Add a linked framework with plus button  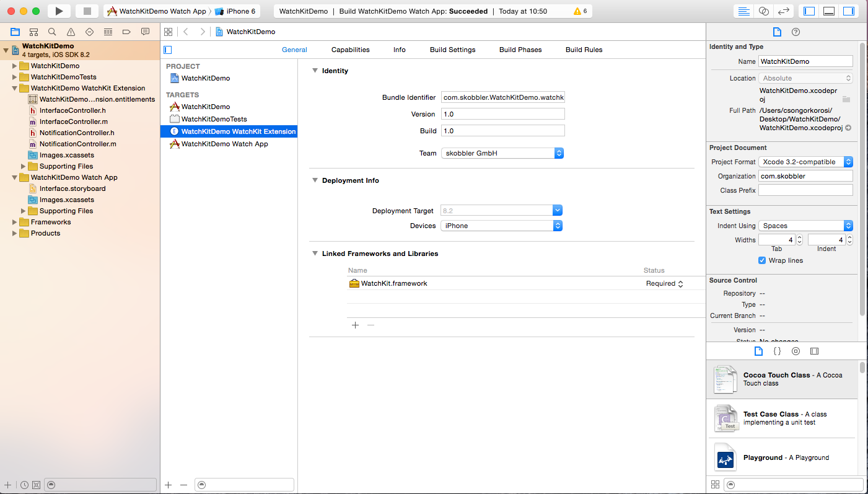[x=355, y=325]
